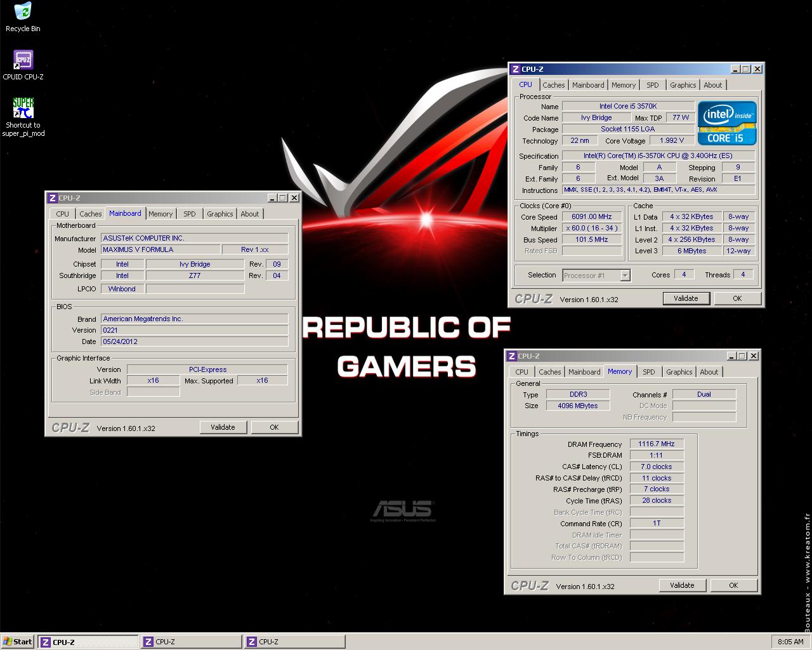The image size is (812, 650).
Task: Click the CPU-Z title icon in Mainboard window
Action: pos(53,198)
